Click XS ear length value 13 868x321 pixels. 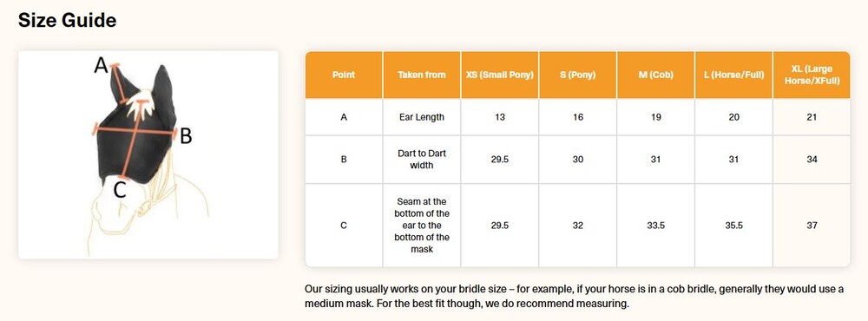[500, 117]
